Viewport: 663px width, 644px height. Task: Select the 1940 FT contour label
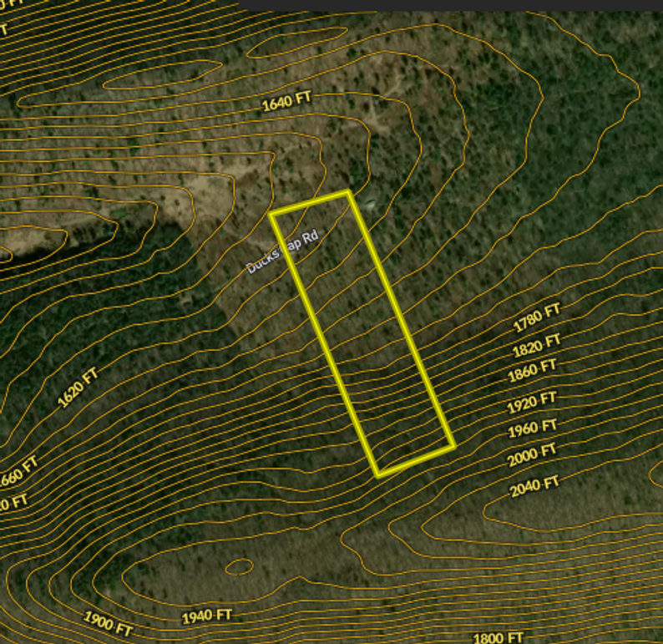pyautogui.click(x=207, y=616)
